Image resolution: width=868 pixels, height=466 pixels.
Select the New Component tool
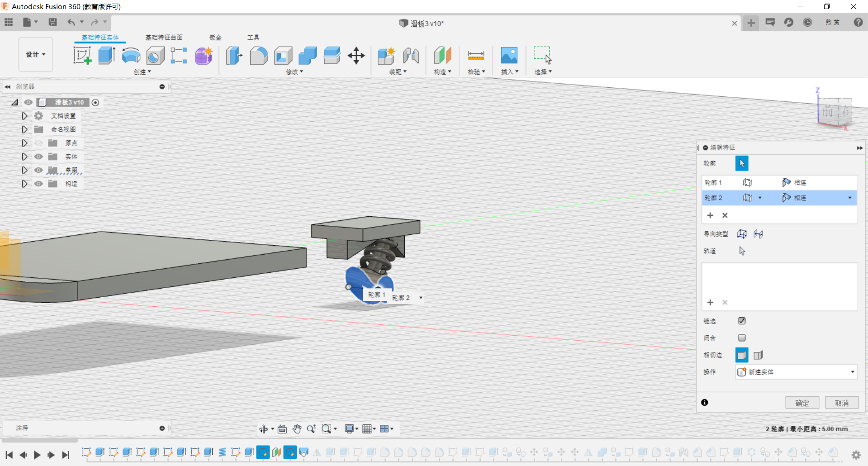[386, 56]
